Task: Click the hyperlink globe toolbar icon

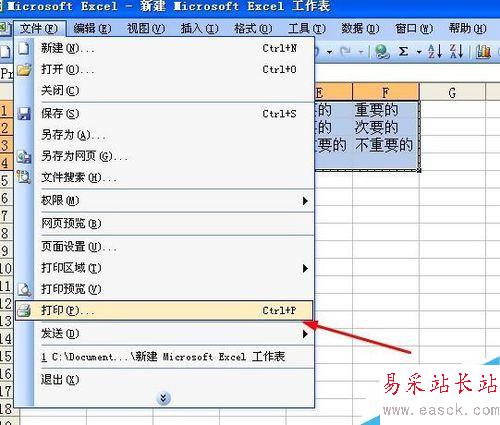Action: click(x=382, y=52)
